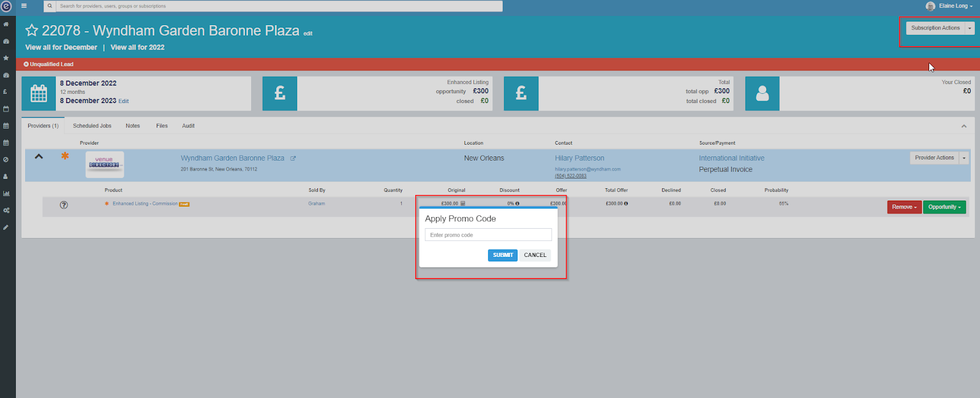This screenshot has height=398, width=980.
Task: Follow the View all for 2022 link
Action: (137, 47)
